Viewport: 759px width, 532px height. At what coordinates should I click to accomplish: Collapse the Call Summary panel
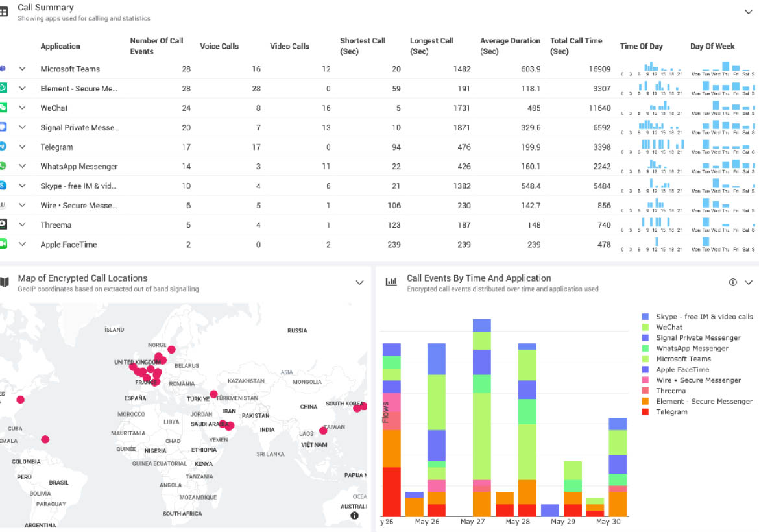pos(748,12)
